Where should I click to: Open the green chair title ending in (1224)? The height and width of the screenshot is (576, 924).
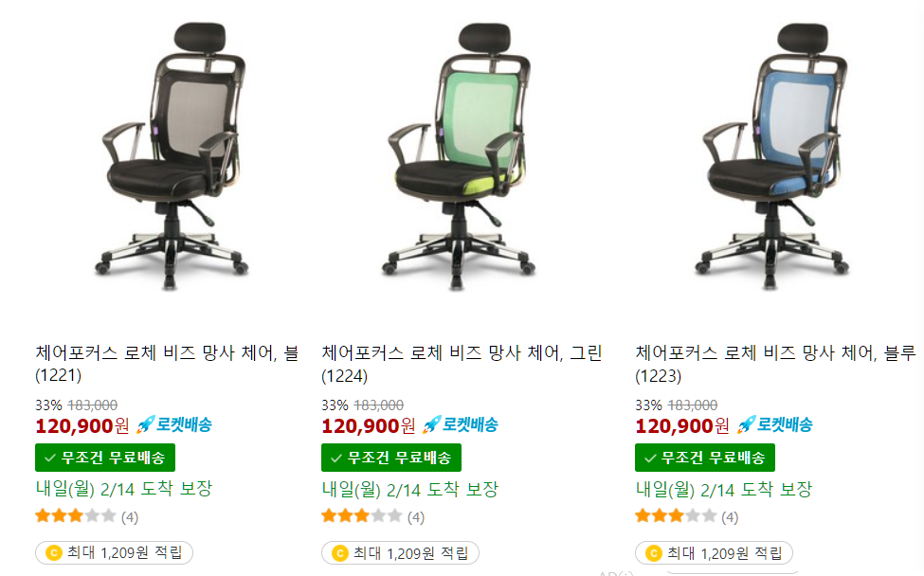click(462, 364)
